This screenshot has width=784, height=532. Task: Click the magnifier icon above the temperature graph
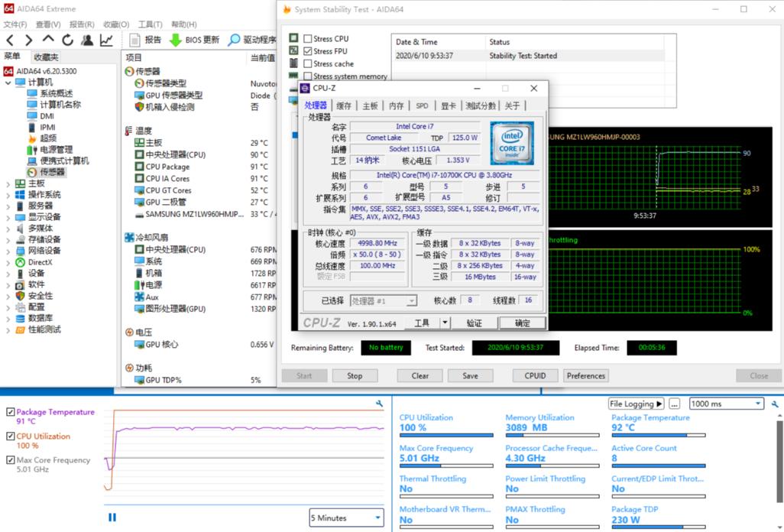[x=380, y=402]
